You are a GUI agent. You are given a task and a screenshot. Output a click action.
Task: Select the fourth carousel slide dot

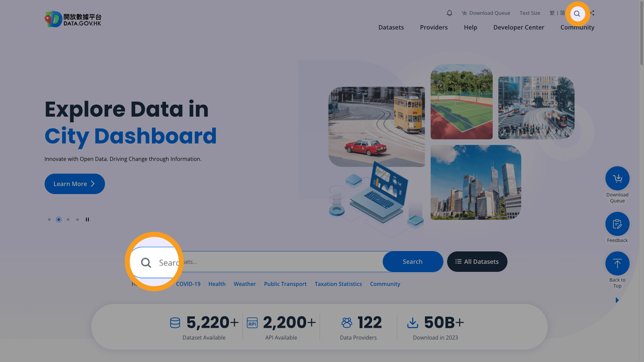77,220
